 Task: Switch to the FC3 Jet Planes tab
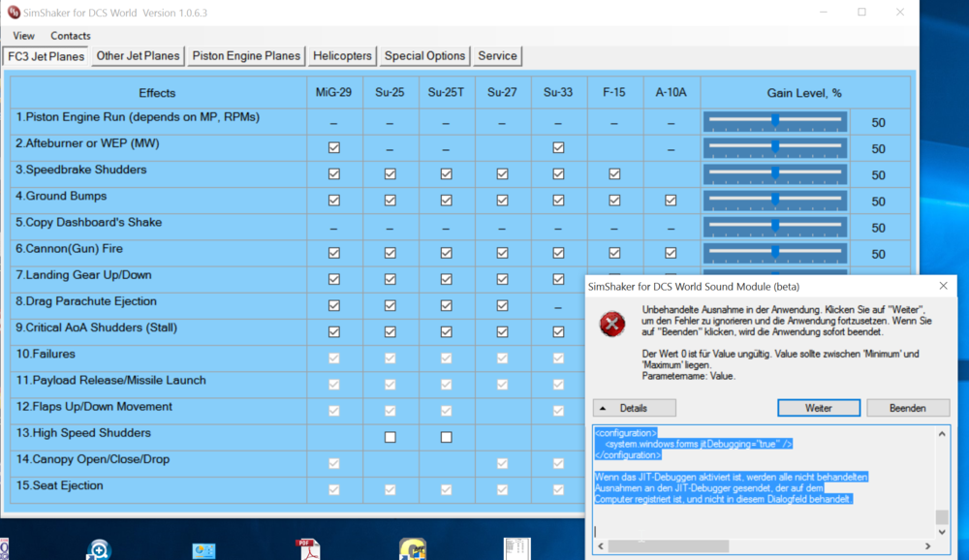pyautogui.click(x=46, y=56)
